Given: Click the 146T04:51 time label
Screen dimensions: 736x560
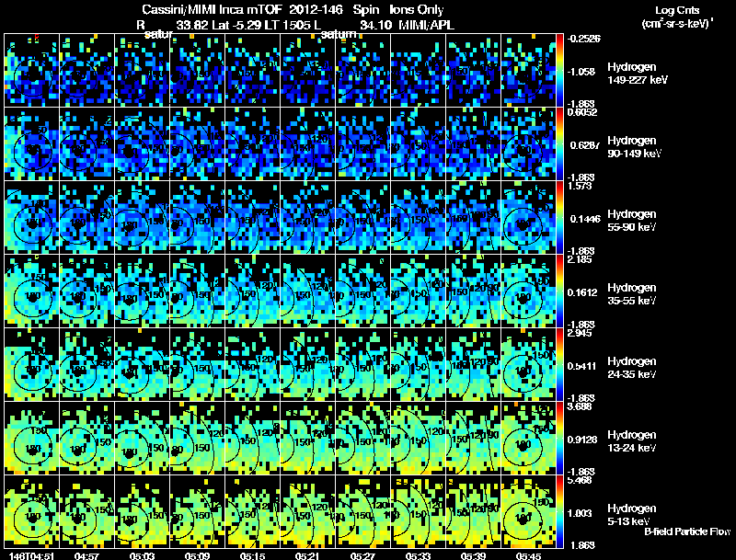Looking at the screenshot, I should [x=31, y=555].
